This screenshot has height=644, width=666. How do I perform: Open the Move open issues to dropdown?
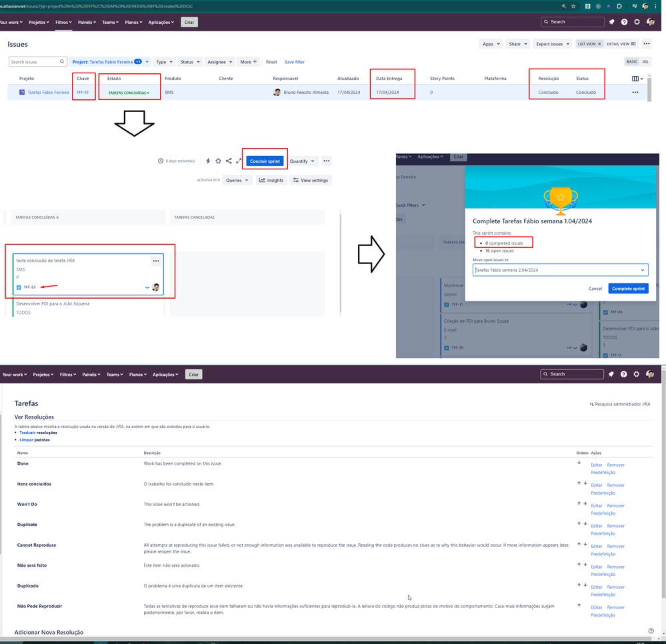coord(560,270)
